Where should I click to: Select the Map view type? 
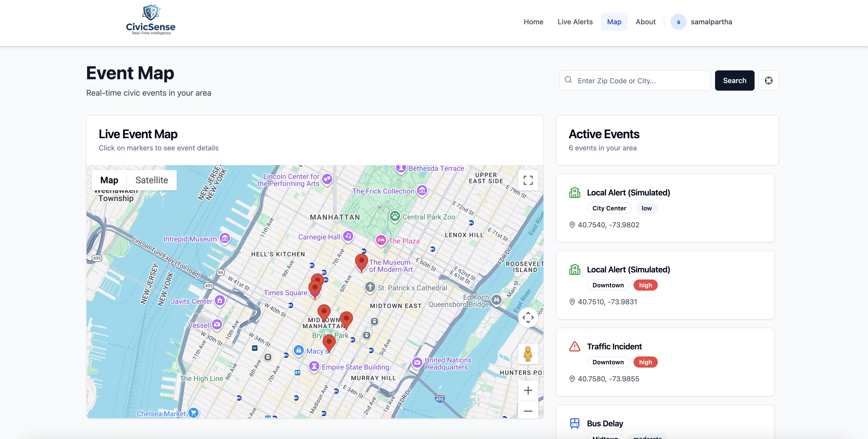coord(109,180)
